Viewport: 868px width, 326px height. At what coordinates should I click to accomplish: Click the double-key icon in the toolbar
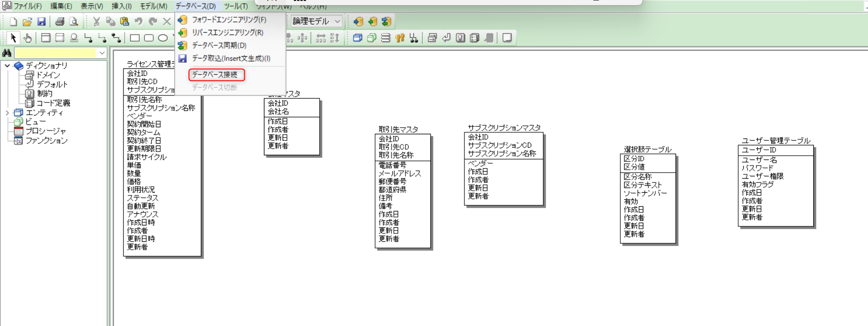tap(400, 38)
